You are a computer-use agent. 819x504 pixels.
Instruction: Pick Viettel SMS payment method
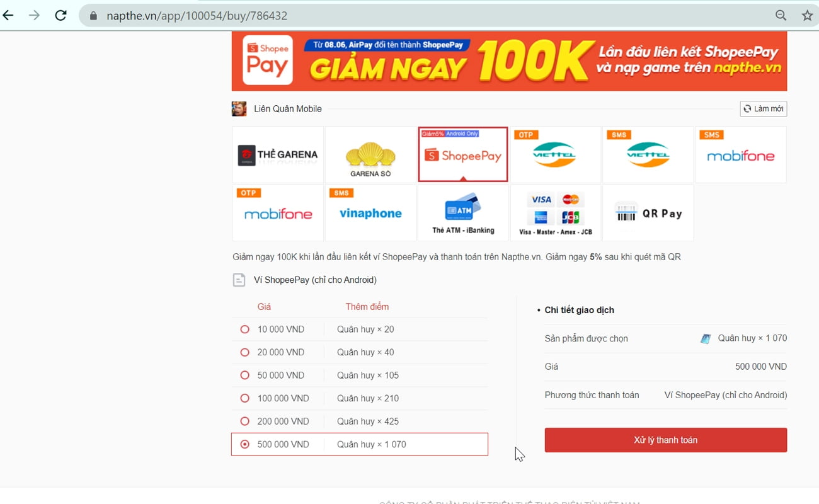point(648,154)
